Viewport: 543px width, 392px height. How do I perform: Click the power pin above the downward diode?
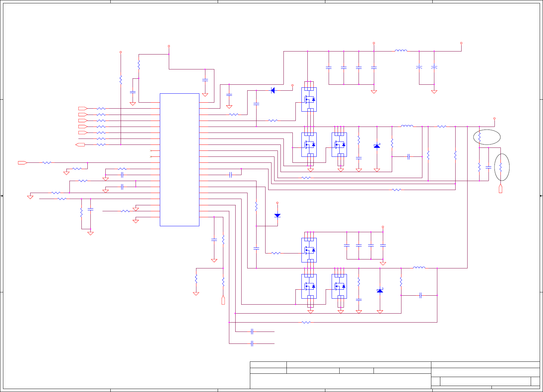pyautogui.click(x=277, y=203)
